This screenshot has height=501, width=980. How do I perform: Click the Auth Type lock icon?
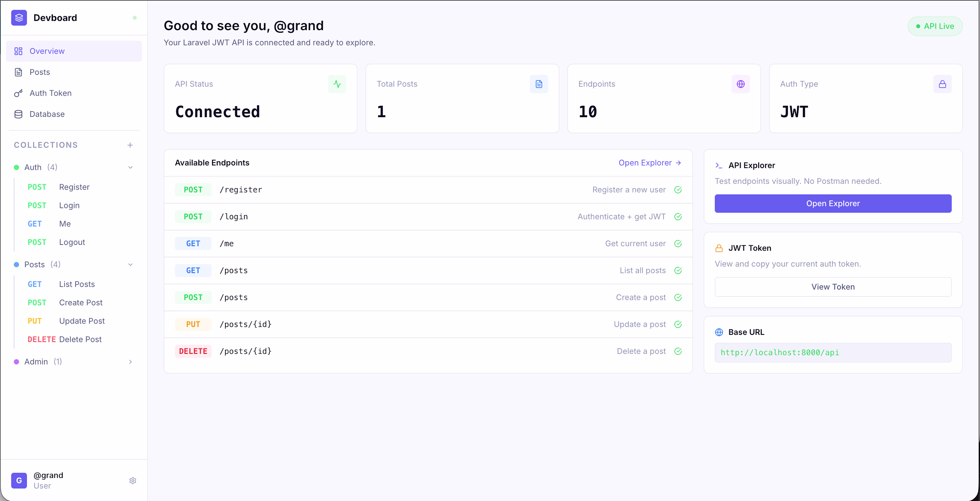[x=942, y=84]
